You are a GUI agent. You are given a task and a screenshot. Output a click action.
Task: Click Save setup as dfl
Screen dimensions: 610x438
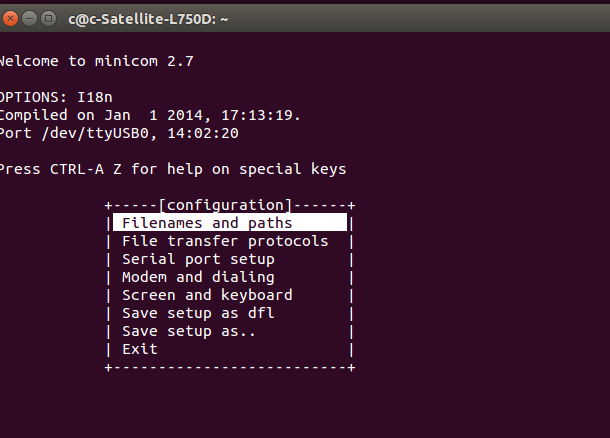click(198, 313)
